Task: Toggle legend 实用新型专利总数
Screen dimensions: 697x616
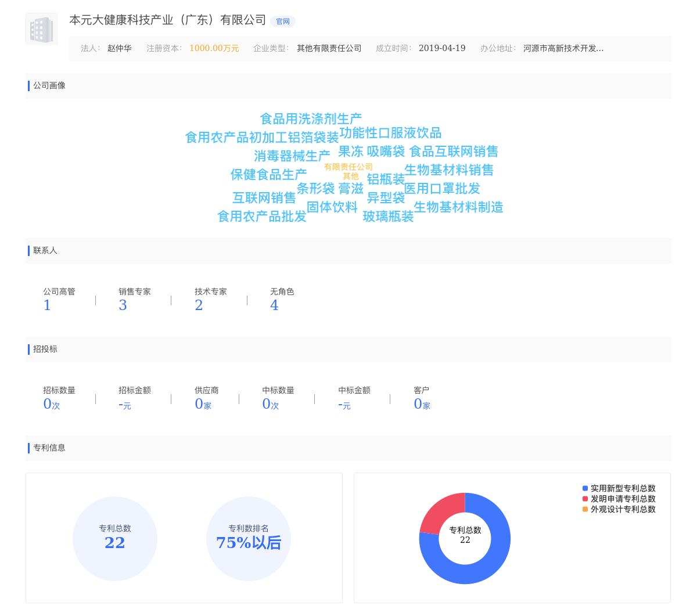Action: [619, 489]
